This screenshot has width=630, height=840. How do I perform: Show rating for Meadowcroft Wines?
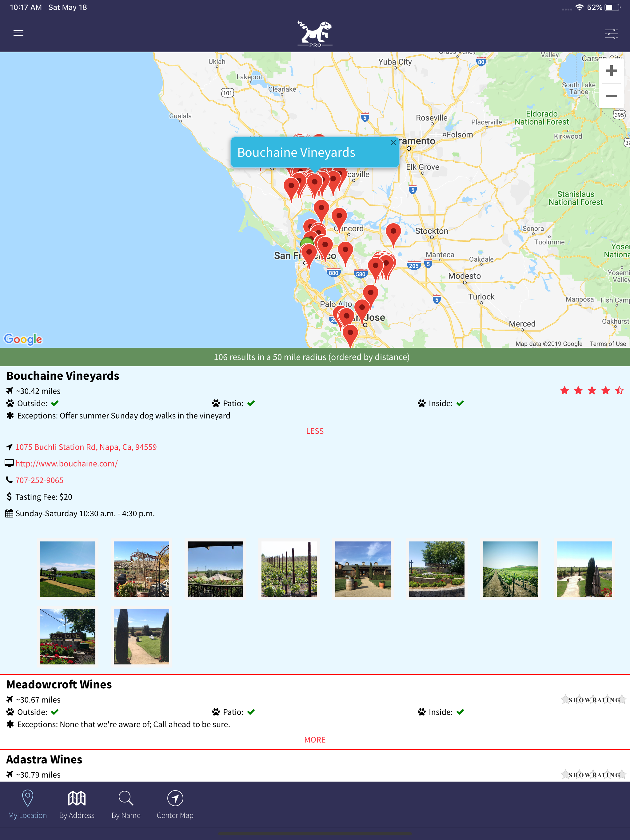click(593, 699)
